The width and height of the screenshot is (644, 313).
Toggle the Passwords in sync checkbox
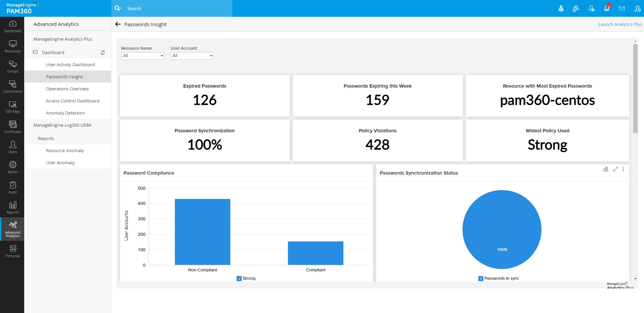pyautogui.click(x=480, y=278)
